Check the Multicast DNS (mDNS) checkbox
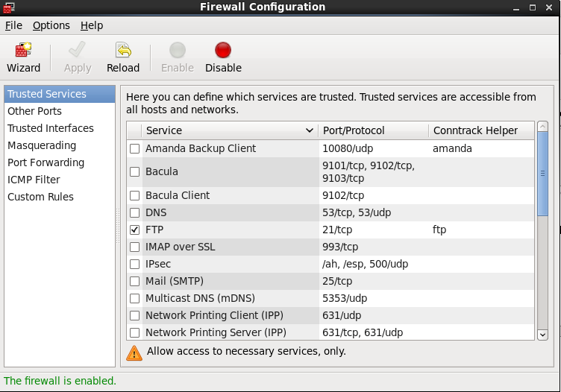The width and height of the screenshot is (561, 392). 134,298
